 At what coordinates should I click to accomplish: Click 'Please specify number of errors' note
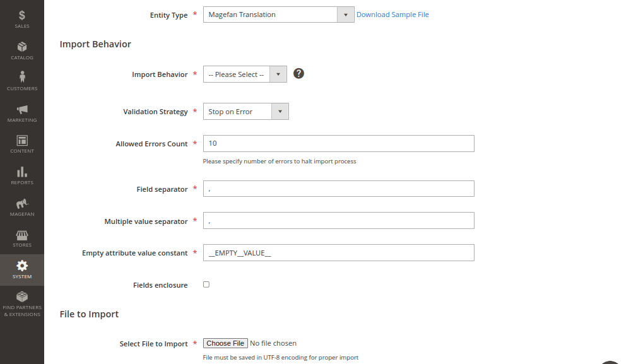(280, 161)
